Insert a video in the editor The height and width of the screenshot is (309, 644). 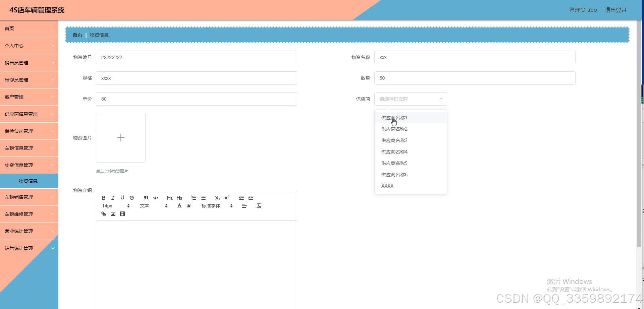coord(122,214)
